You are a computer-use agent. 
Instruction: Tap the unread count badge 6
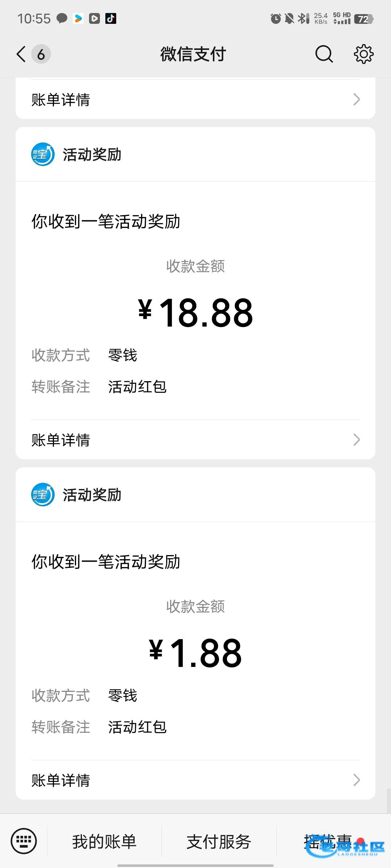coord(41,54)
